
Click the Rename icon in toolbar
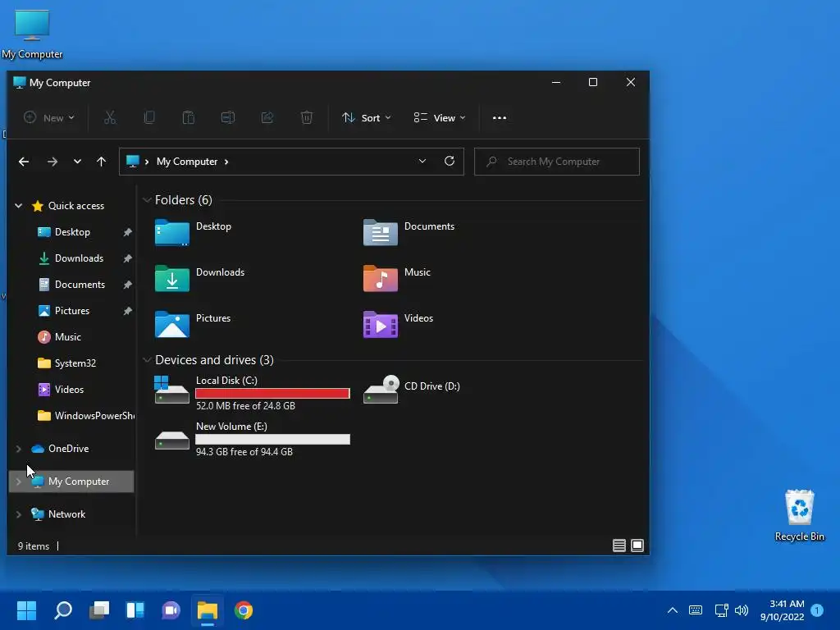pos(228,118)
